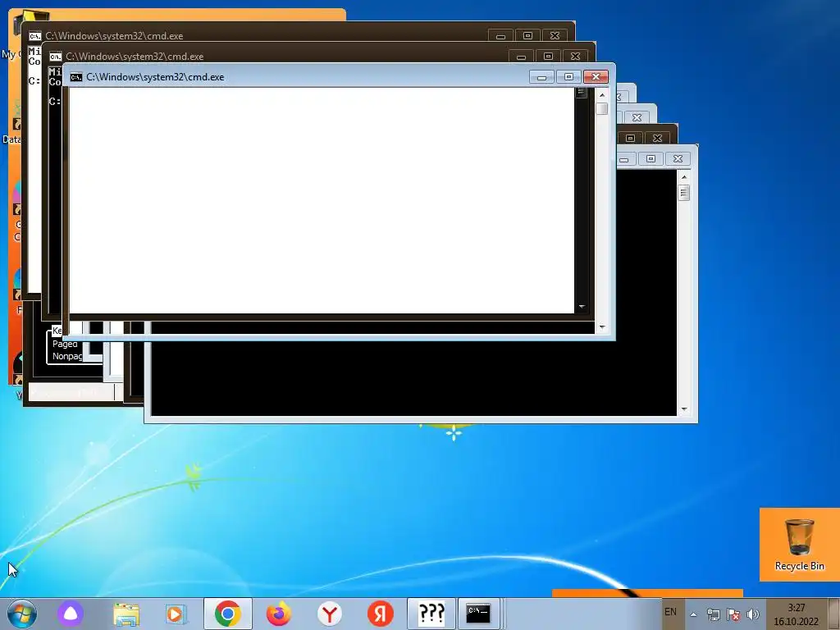The width and height of the screenshot is (840, 630).
Task: Click the front cmd window scrollbar thumb
Action: click(x=602, y=108)
